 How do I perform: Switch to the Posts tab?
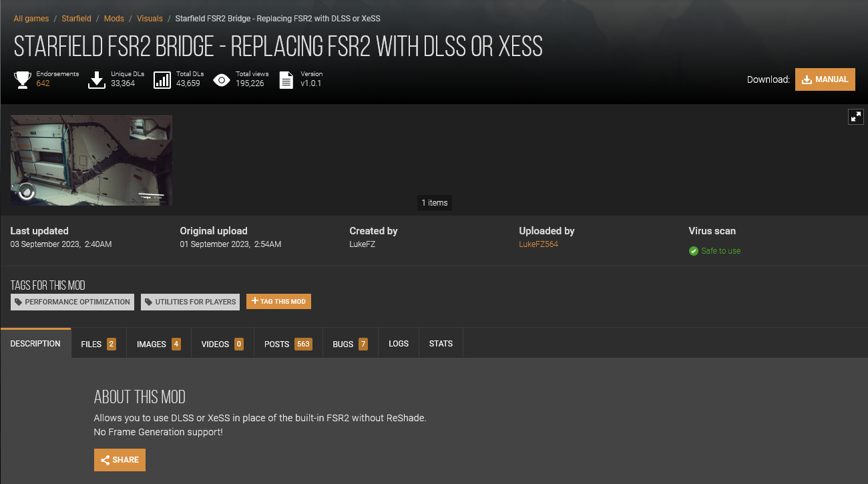click(x=288, y=344)
